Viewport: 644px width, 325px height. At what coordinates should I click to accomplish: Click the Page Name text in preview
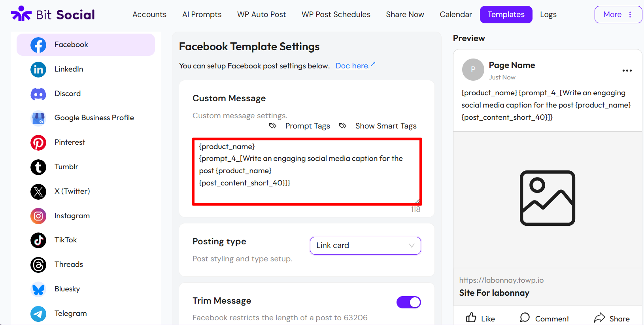click(512, 65)
